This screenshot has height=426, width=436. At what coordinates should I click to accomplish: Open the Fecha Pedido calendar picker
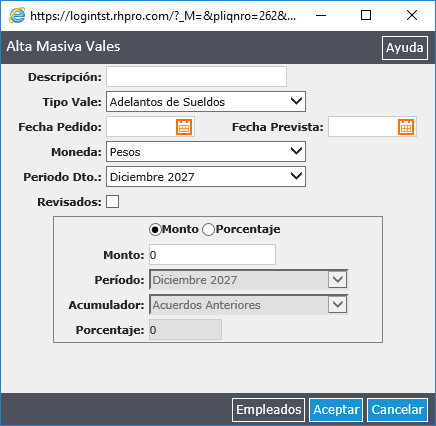click(184, 127)
